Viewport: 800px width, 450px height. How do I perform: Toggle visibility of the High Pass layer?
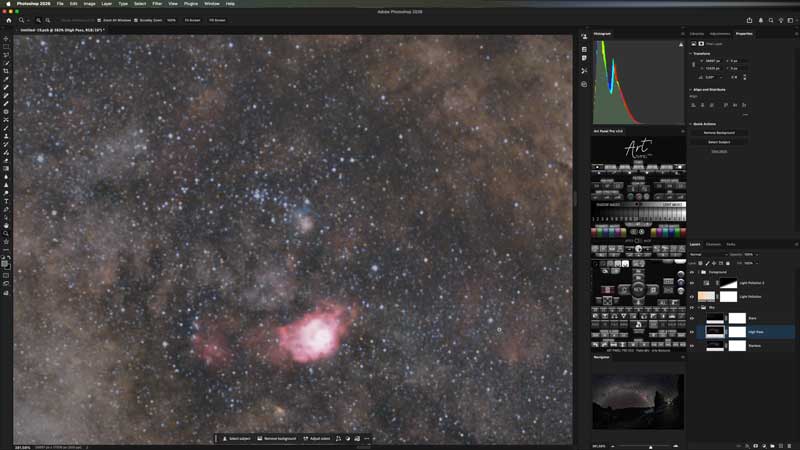[x=692, y=331]
